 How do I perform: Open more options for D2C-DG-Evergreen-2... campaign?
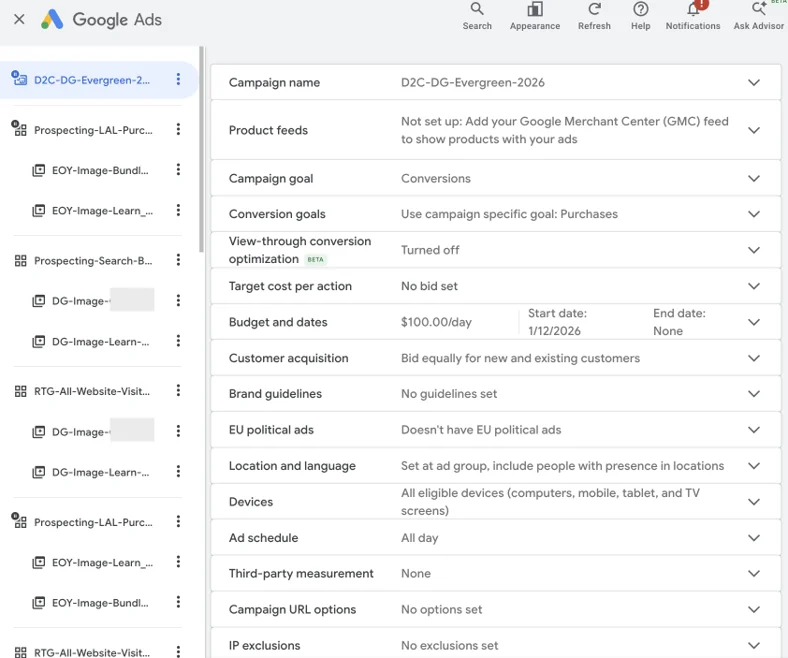pos(178,79)
